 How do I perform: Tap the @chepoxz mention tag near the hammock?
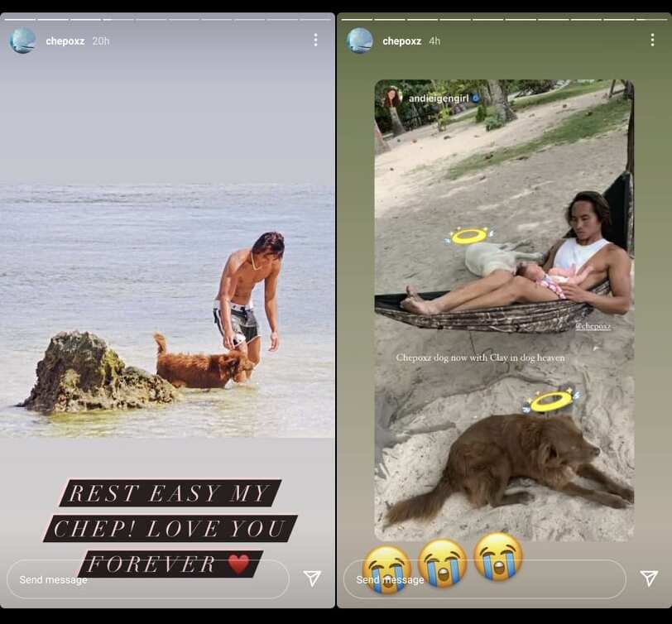(x=593, y=326)
